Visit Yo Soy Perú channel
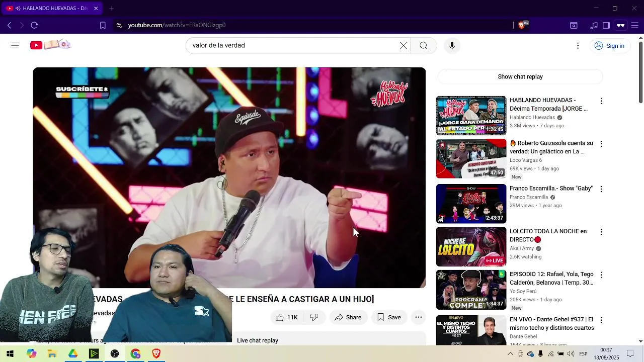 [x=523, y=292]
